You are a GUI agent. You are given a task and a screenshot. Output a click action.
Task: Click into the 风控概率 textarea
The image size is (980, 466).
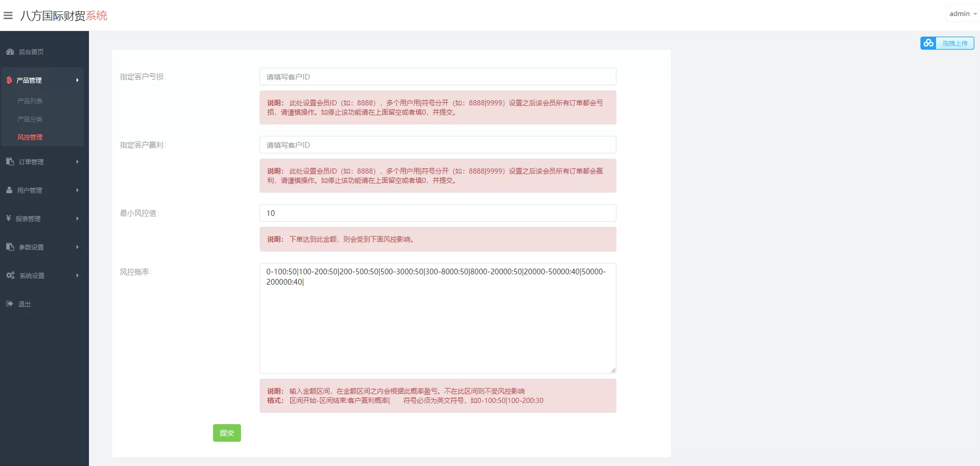pos(438,318)
